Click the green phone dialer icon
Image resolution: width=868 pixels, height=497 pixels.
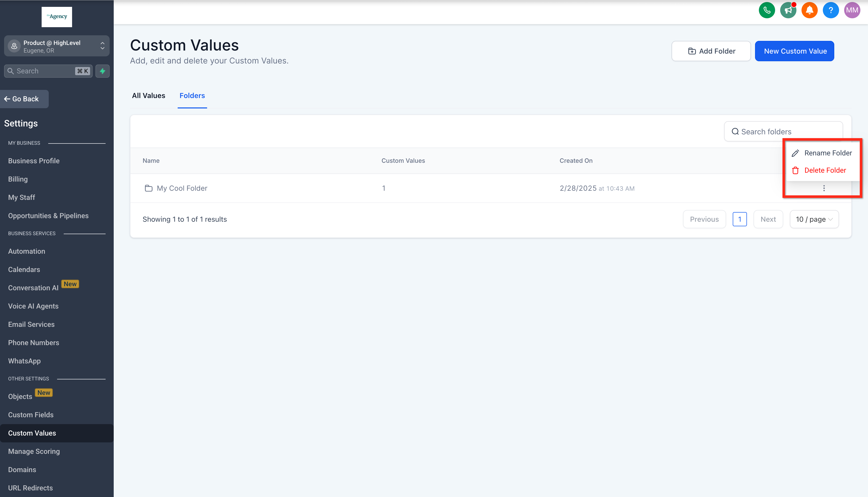pyautogui.click(x=767, y=10)
